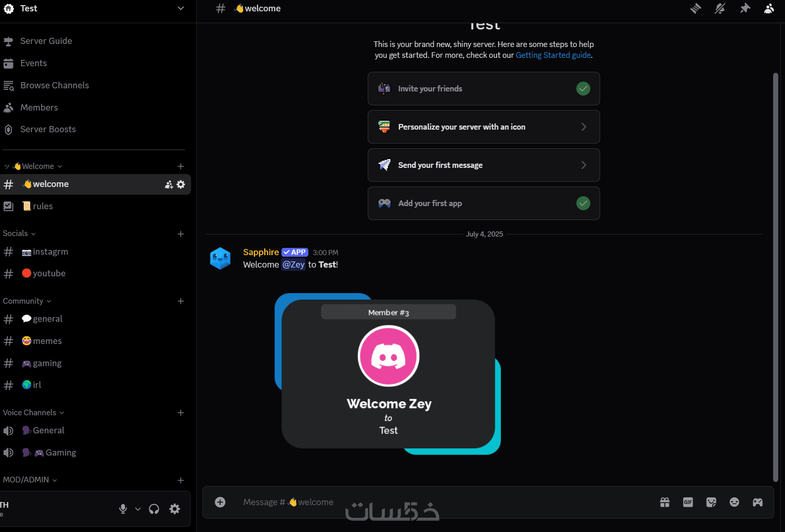The width and height of the screenshot is (785, 532).
Task: Click the 3:00 PM message timestamp
Action: 325,253
